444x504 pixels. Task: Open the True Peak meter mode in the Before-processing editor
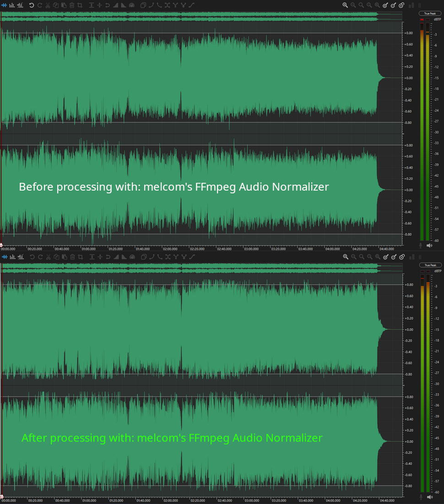(430, 14)
